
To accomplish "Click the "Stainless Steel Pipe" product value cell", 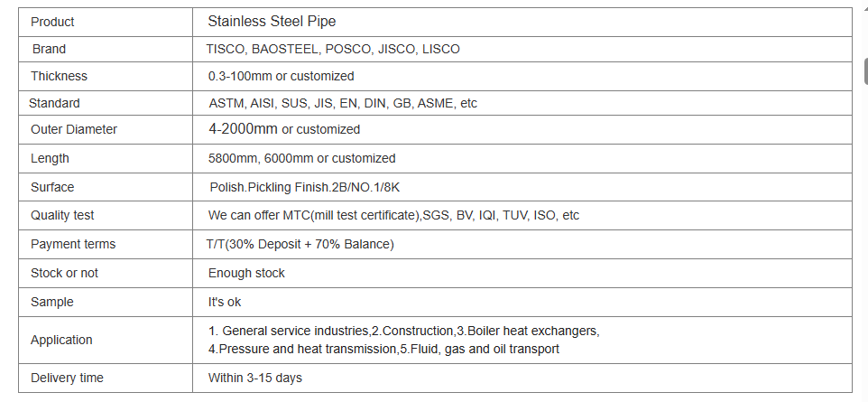I will [x=272, y=21].
